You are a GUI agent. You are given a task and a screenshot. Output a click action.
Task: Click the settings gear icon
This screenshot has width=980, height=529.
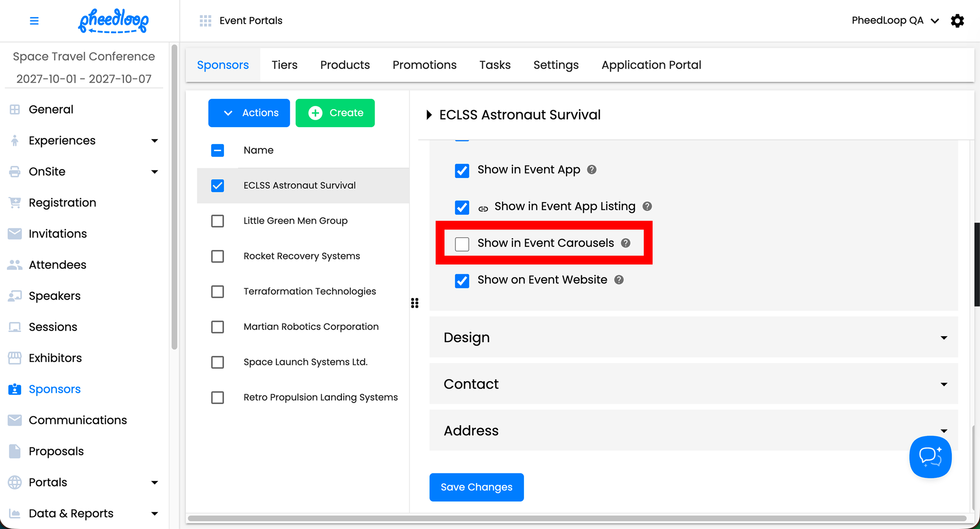957,21
